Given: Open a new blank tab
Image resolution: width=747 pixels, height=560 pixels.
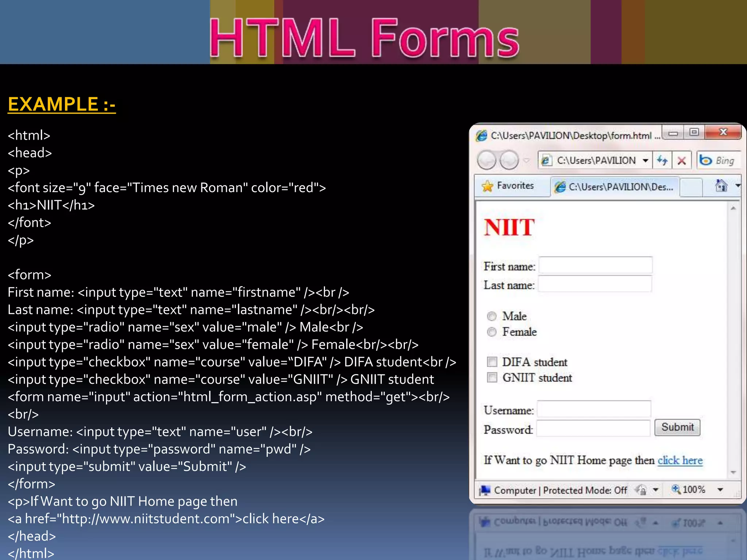Looking at the screenshot, I should pyautogui.click(x=691, y=187).
